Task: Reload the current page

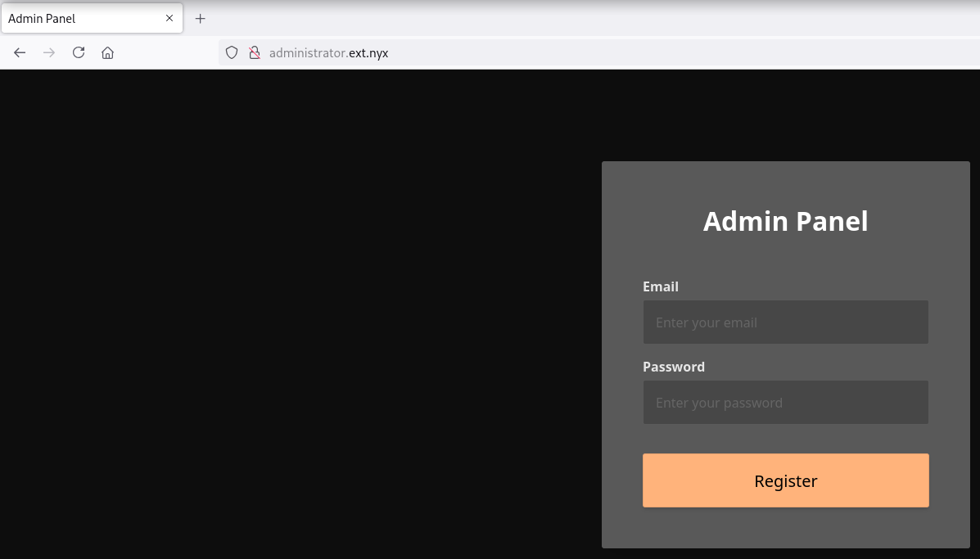Action: (x=79, y=52)
